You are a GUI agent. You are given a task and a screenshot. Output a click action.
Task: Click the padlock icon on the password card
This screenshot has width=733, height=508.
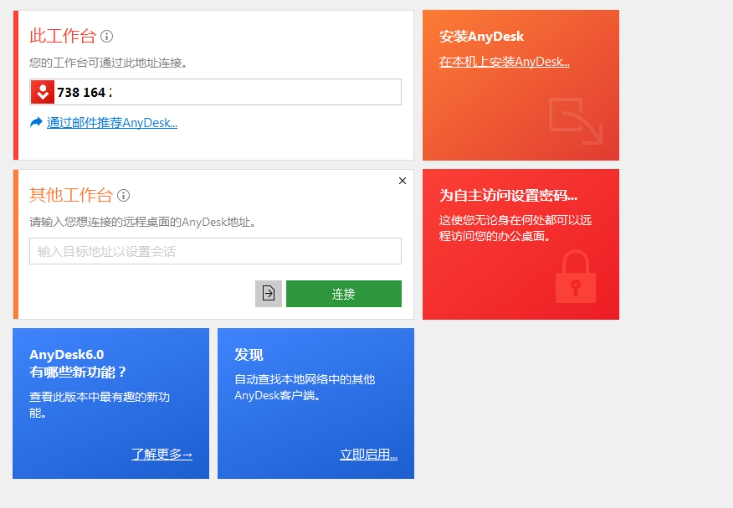575,277
